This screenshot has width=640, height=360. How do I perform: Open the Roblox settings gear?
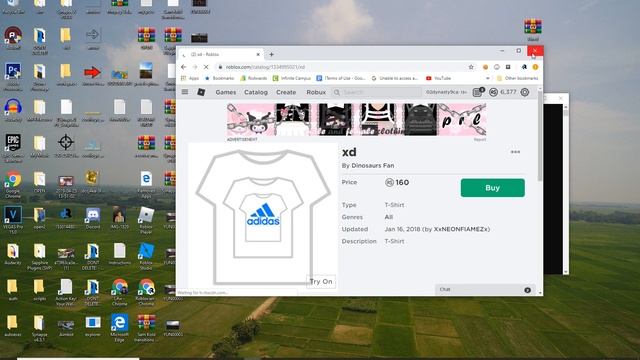click(525, 92)
